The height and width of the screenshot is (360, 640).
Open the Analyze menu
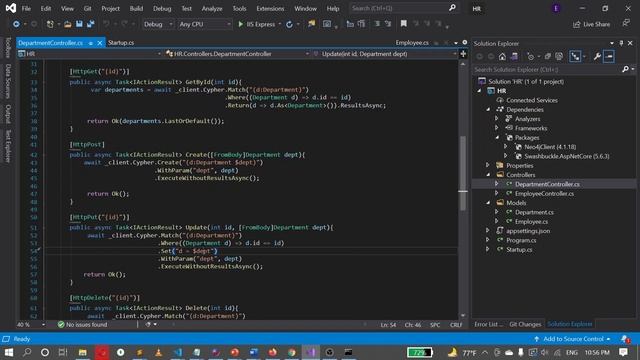(x=212, y=8)
